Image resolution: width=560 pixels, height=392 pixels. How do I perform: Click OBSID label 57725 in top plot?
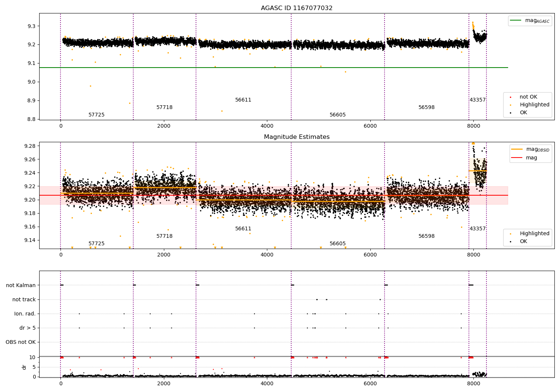pyautogui.click(x=96, y=115)
